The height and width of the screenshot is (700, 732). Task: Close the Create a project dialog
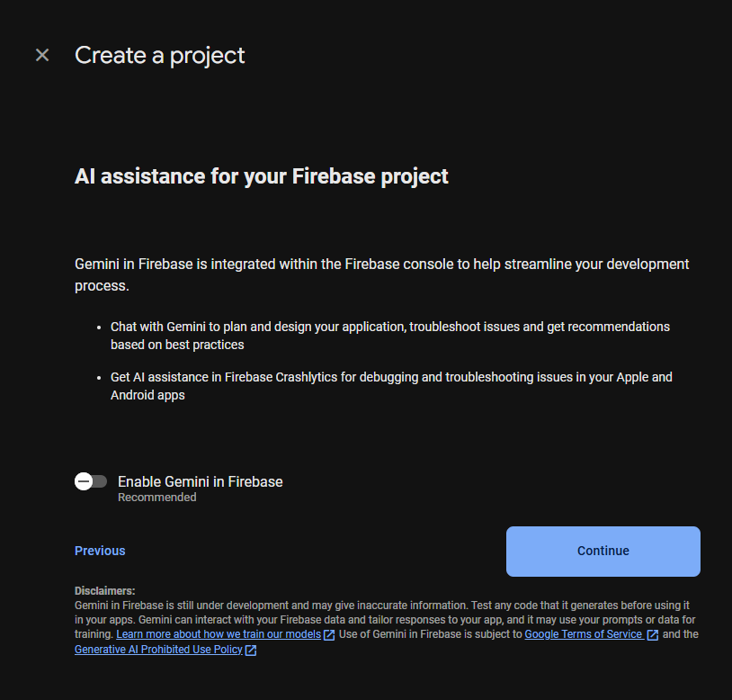click(42, 55)
